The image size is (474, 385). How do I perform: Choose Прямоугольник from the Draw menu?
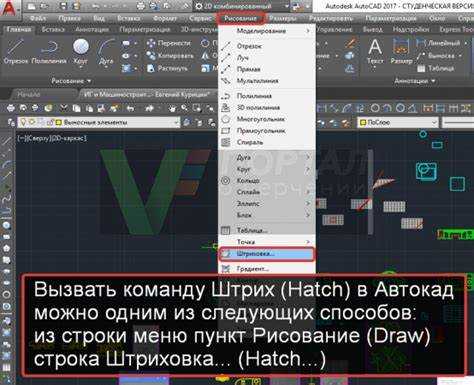click(x=267, y=131)
